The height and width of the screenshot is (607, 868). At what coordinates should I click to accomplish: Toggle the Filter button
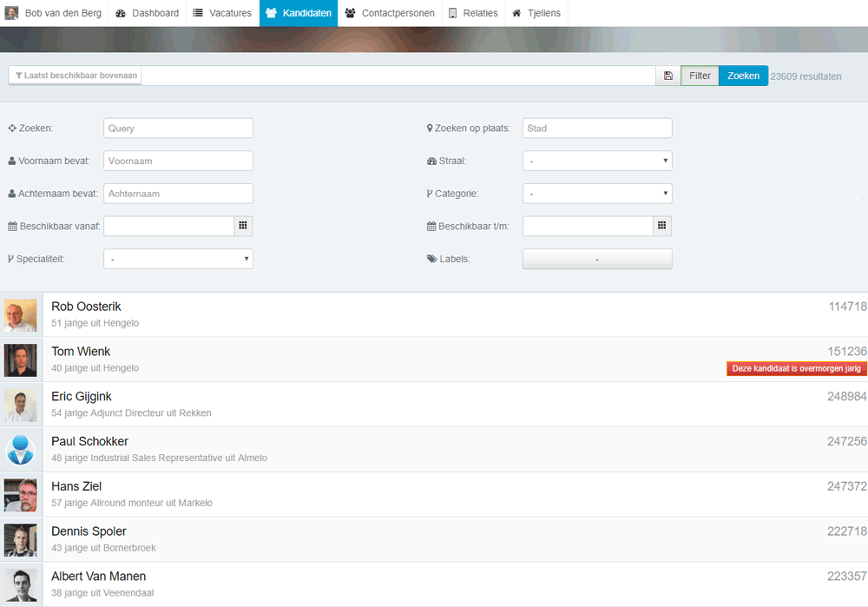tap(700, 76)
